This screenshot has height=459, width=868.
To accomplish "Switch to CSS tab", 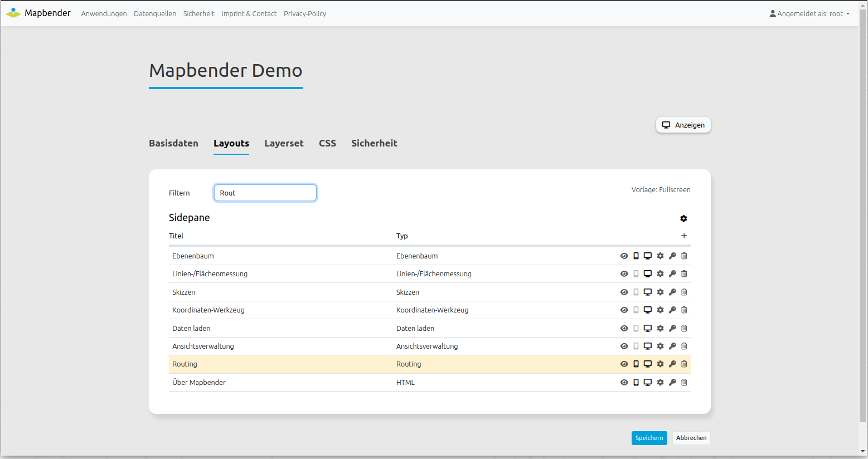I will tap(327, 143).
